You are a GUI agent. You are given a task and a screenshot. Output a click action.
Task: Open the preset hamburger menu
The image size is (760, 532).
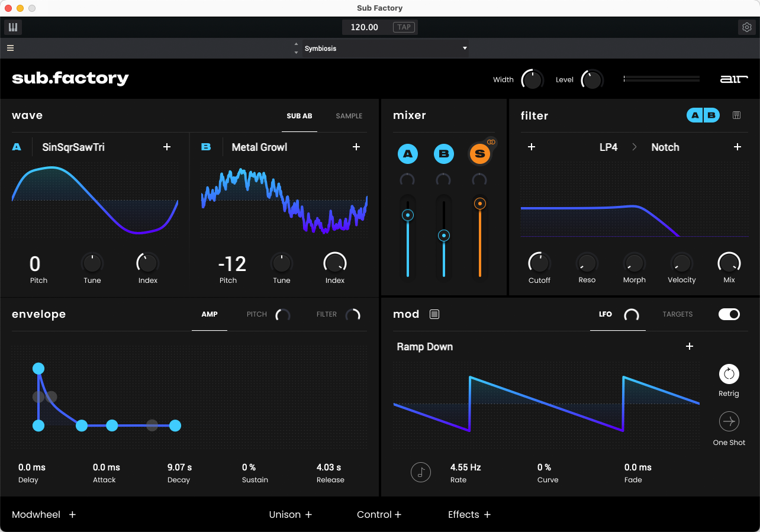tap(10, 48)
